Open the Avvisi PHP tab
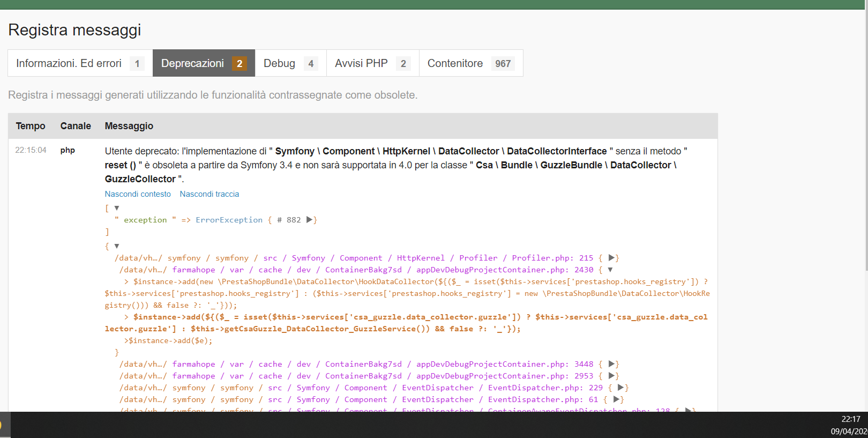The image size is (868, 438). pyautogui.click(x=373, y=63)
